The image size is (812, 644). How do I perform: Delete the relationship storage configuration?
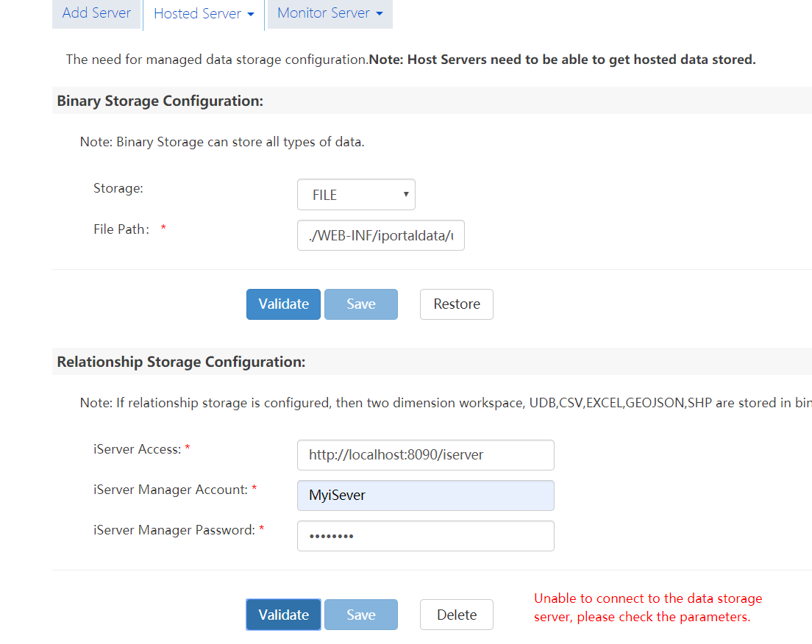(456, 615)
